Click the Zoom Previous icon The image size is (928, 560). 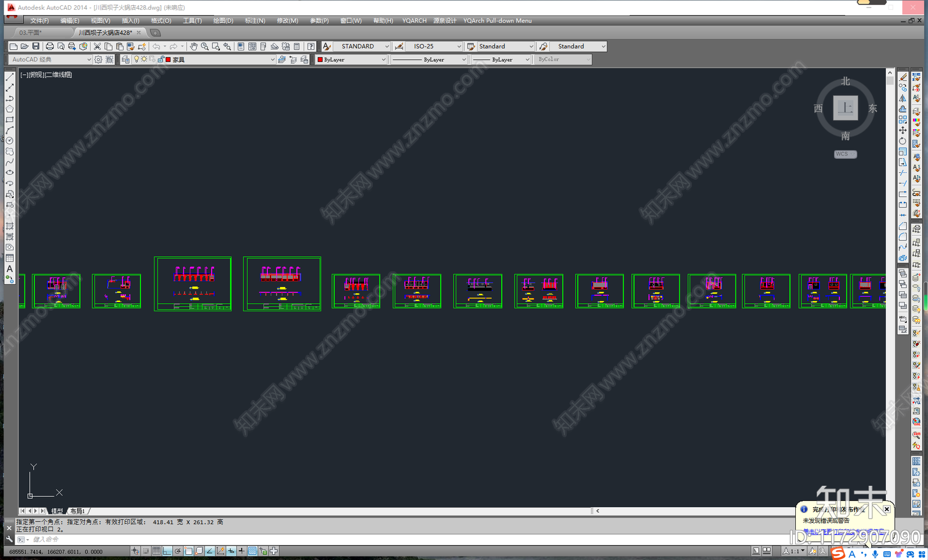point(227,46)
